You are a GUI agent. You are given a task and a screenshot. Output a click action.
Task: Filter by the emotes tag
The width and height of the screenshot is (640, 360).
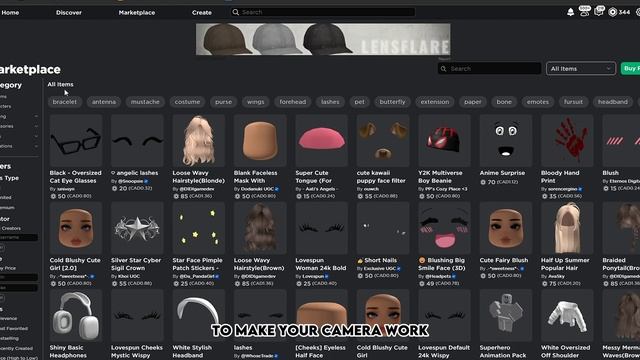538,102
